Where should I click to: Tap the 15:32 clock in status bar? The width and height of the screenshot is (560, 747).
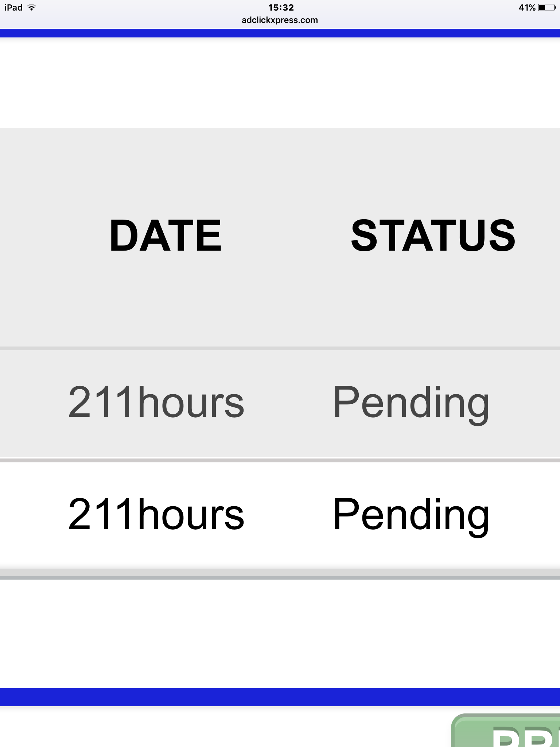[281, 8]
